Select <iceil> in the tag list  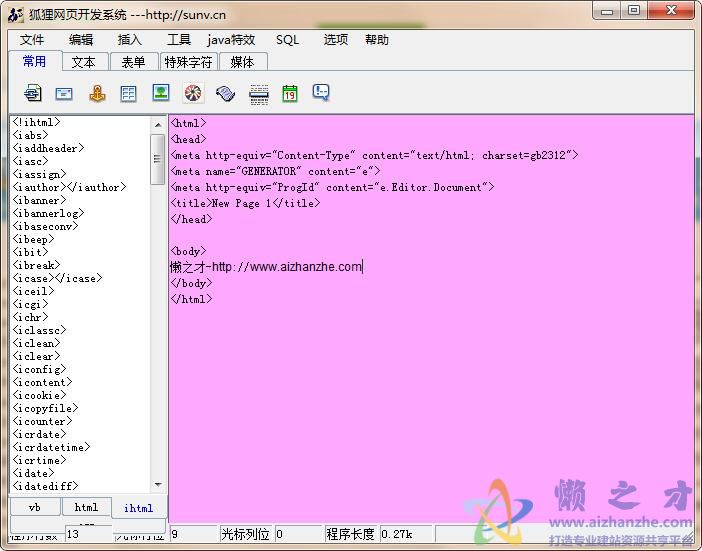click(x=33, y=291)
